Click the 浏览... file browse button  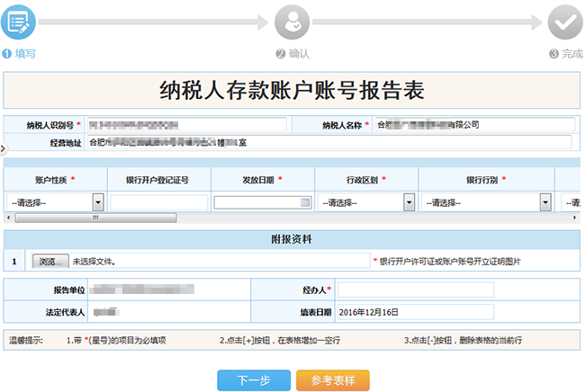click(50, 262)
